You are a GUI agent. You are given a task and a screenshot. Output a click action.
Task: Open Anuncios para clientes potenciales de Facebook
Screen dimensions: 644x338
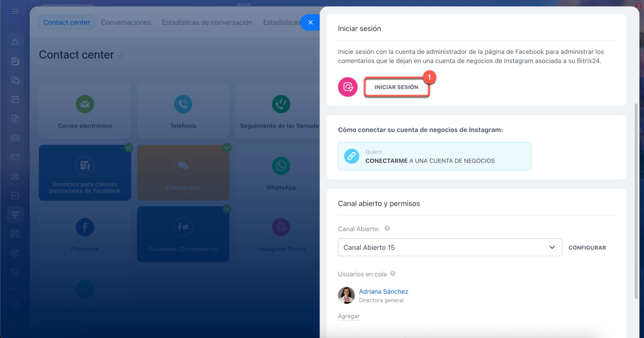pyautogui.click(x=85, y=173)
